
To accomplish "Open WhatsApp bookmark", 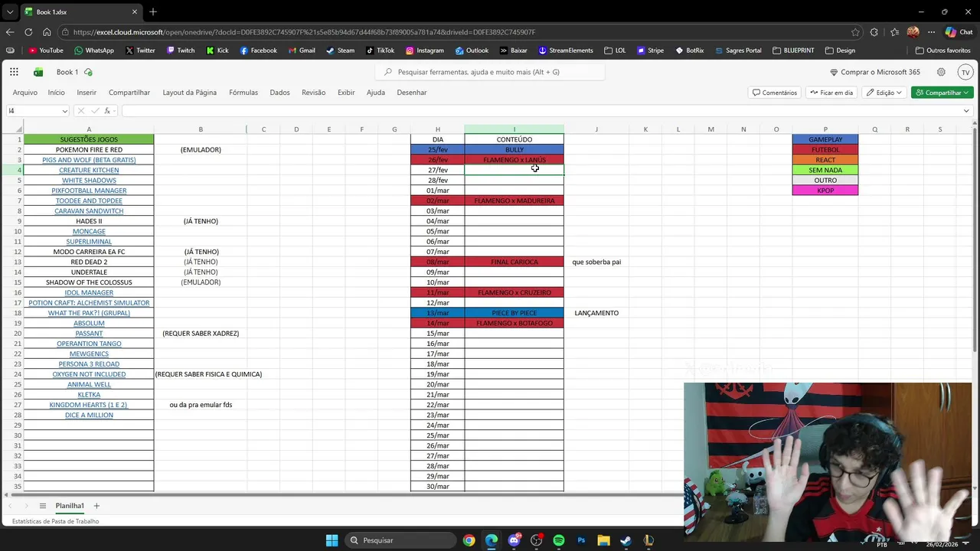I will click(x=93, y=51).
